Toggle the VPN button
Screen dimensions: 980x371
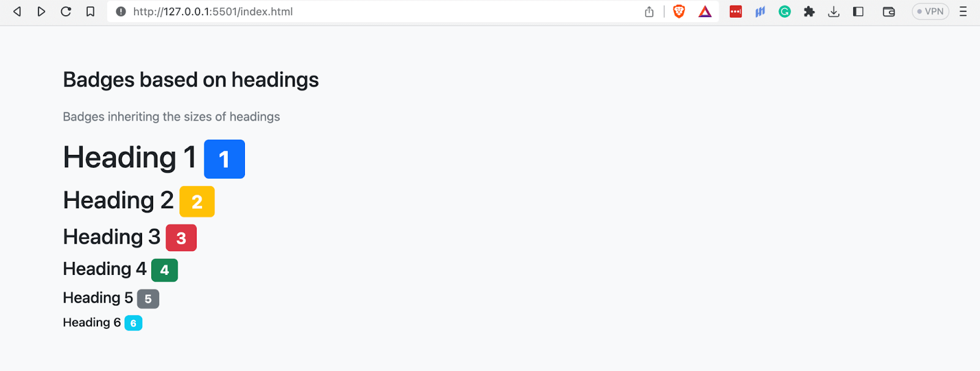(930, 12)
